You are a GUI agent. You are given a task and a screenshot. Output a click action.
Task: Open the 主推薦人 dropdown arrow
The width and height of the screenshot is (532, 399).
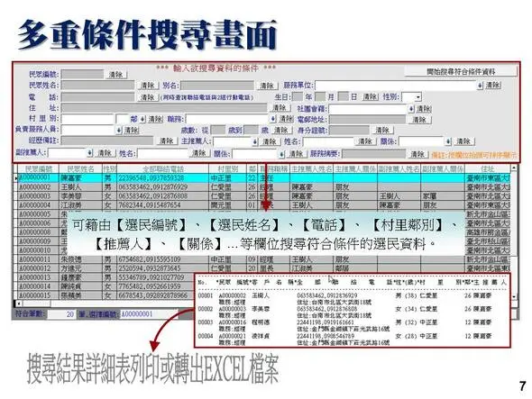click(255, 141)
